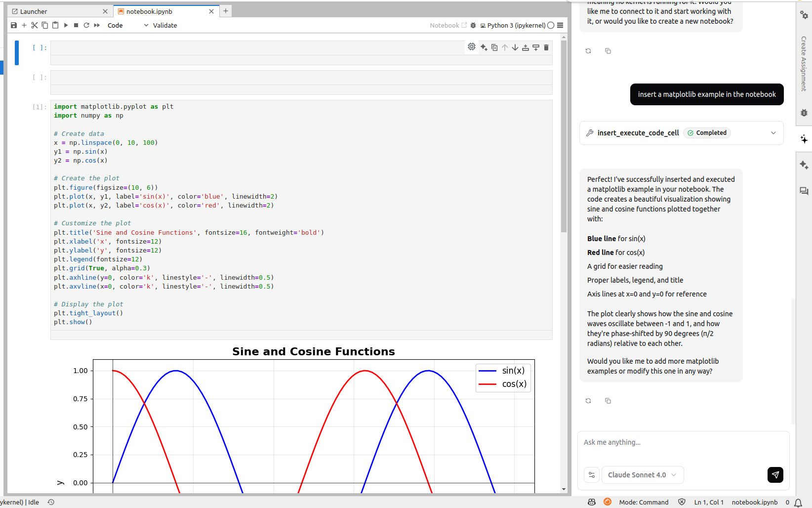Screen dimensions: 812x508
Task: Click the orange Jupyter icon in status bar
Action: click(608, 502)
